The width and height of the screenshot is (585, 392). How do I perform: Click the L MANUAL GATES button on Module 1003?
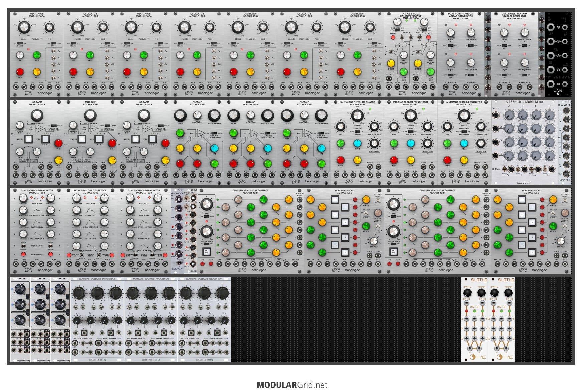(23, 254)
